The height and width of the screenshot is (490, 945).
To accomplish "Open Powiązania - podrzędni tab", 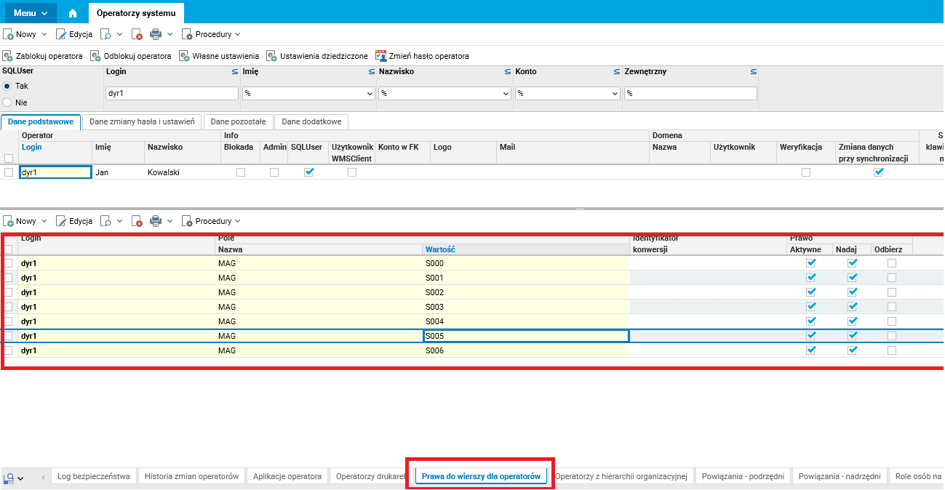I will pos(743,476).
